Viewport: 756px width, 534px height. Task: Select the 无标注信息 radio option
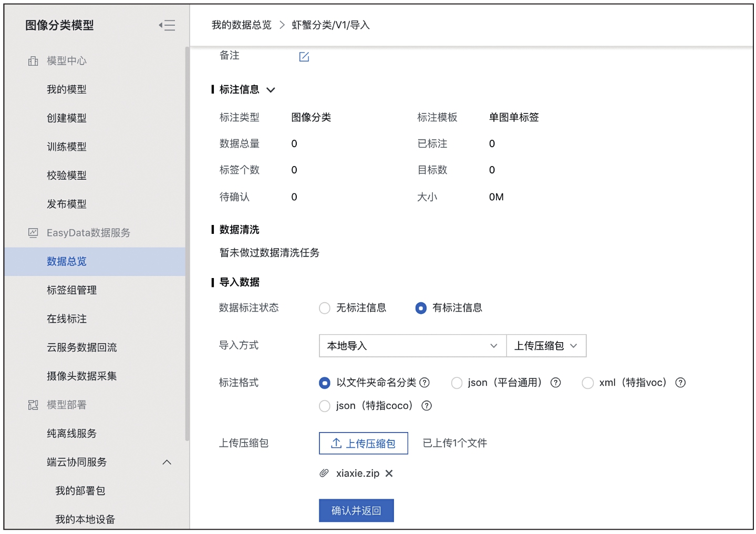click(325, 308)
